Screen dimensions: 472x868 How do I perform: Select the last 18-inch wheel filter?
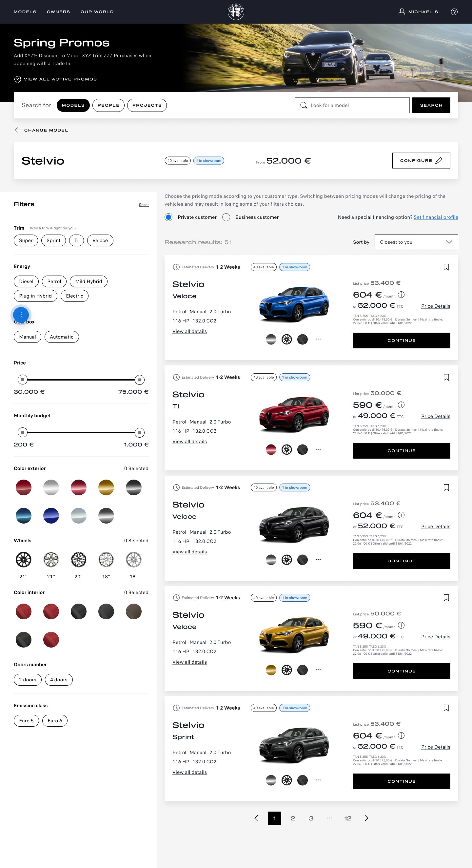(x=134, y=560)
